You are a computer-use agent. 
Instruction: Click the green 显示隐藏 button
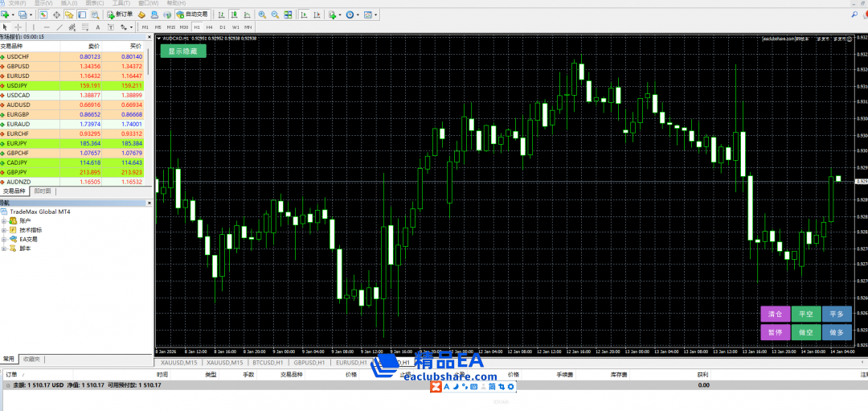tap(183, 51)
